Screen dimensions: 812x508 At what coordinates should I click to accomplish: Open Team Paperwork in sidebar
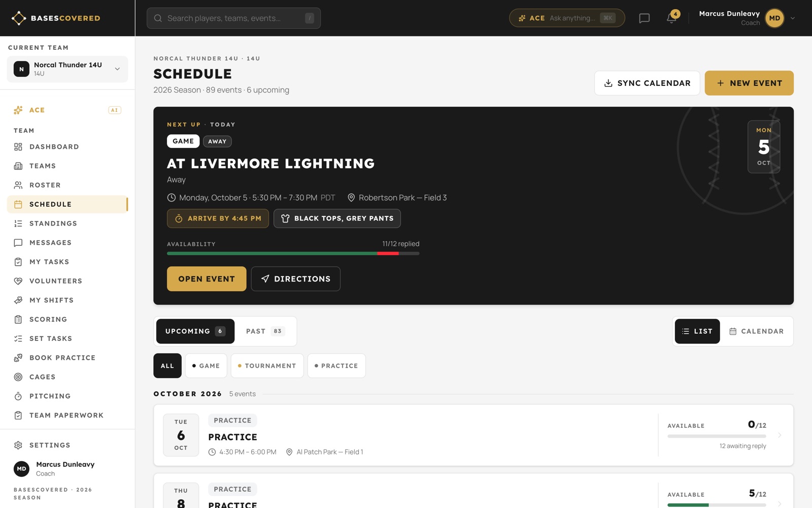[67, 415]
